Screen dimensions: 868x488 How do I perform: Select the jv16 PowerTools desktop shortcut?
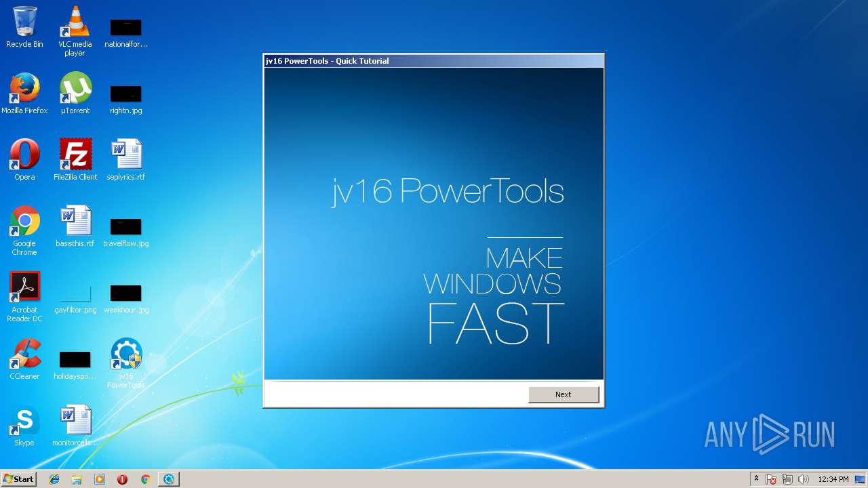126,363
